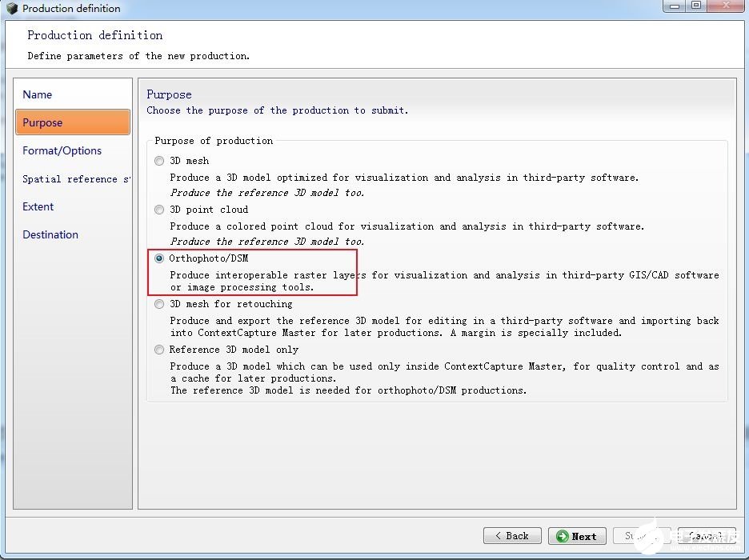Open the Extent step
The height and width of the screenshot is (560, 749).
coord(73,206)
